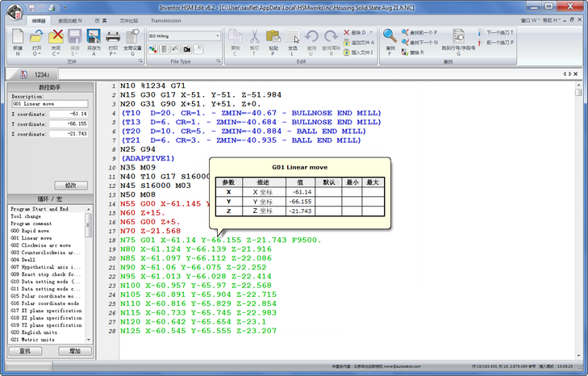Click the Quick Access print icon in title bar
Image resolution: width=588 pixels, height=376 pixels.
point(52,7)
